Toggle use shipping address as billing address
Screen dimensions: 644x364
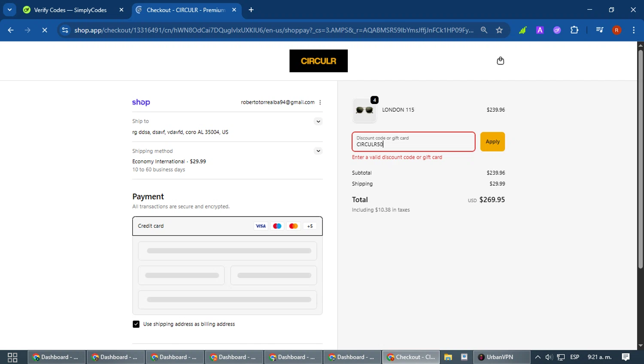point(136,324)
